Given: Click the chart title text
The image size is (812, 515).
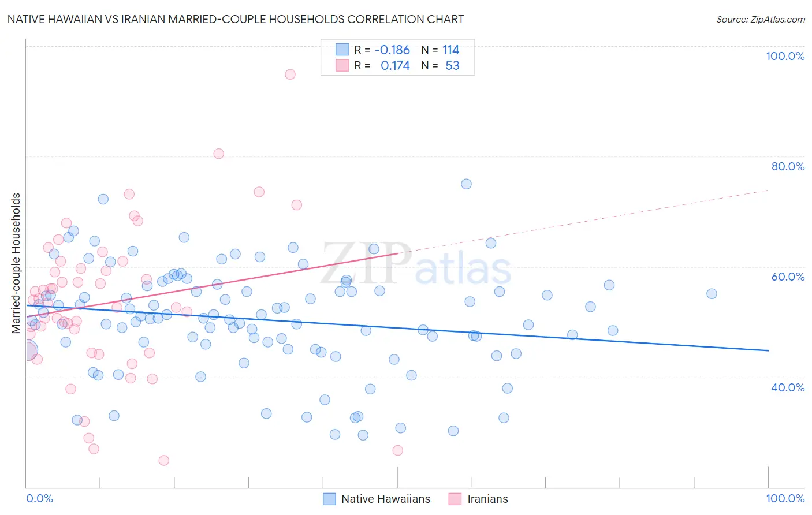Looking at the screenshot, I should coord(236,19).
